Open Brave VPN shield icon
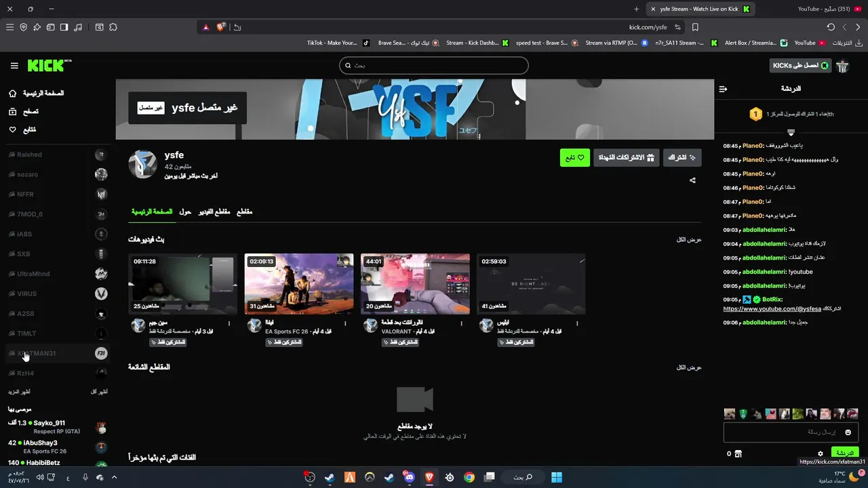This screenshot has width=868, height=488. [x=24, y=27]
